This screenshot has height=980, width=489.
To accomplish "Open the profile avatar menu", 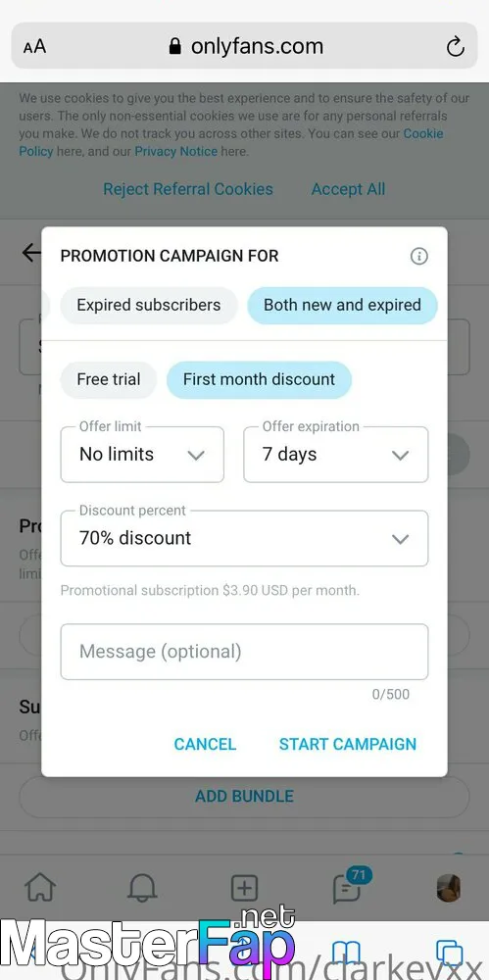I will pyautogui.click(x=449, y=888).
